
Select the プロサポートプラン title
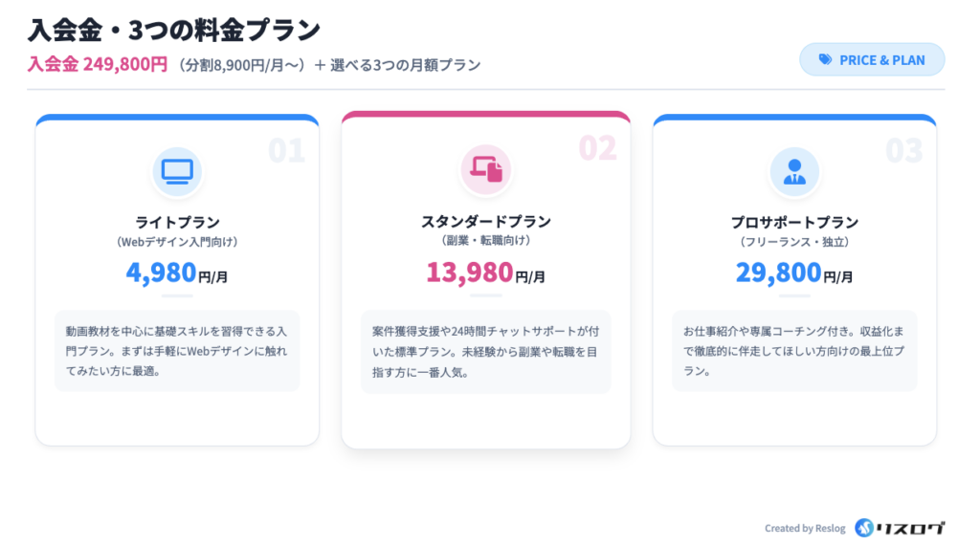[x=794, y=222]
